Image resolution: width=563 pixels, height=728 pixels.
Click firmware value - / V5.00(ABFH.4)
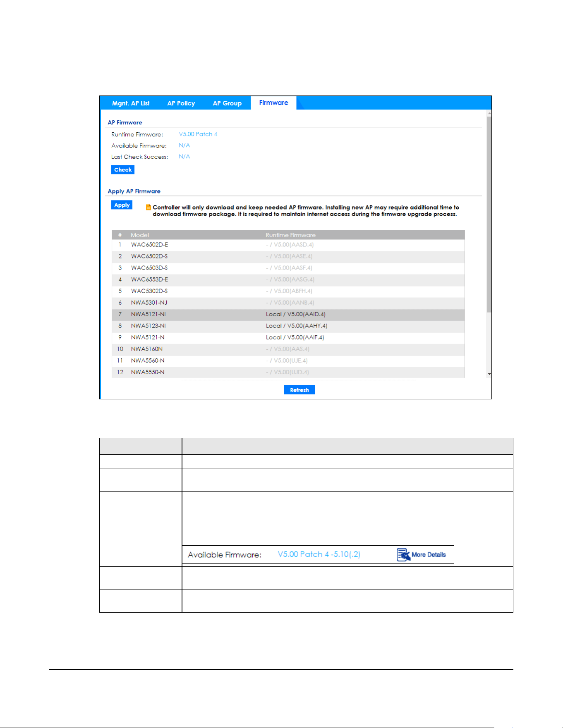tap(289, 291)
